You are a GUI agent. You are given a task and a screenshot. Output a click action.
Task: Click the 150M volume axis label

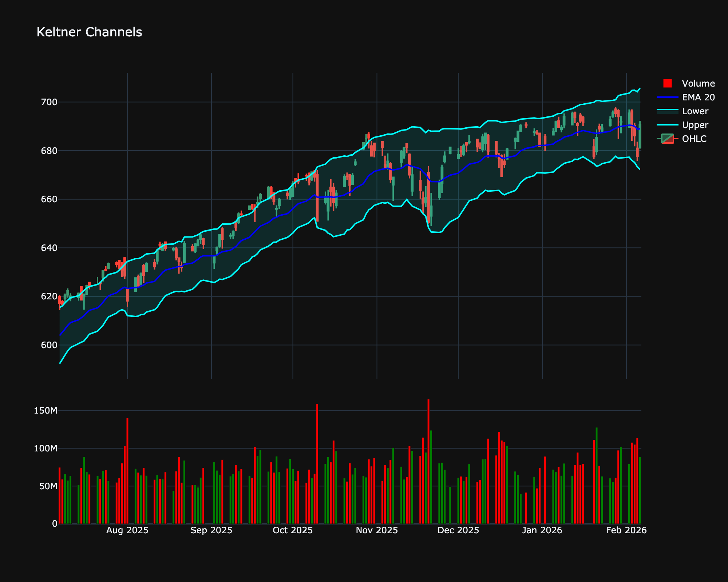point(45,411)
